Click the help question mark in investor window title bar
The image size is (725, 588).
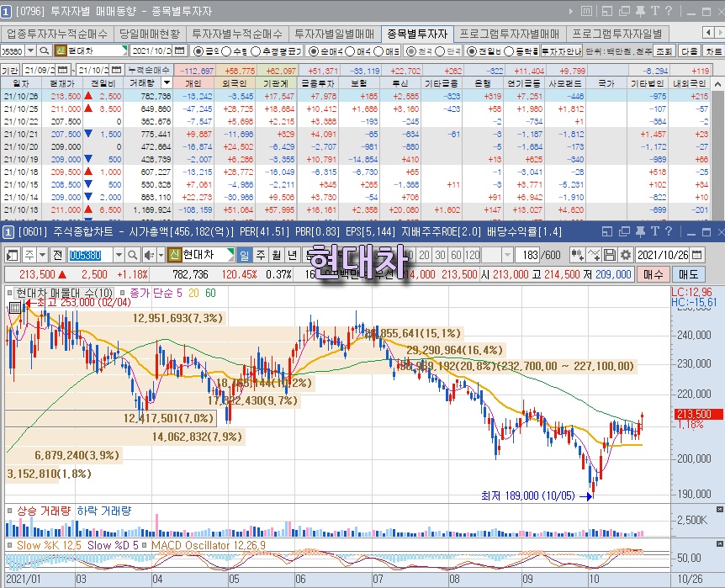pos(668,11)
